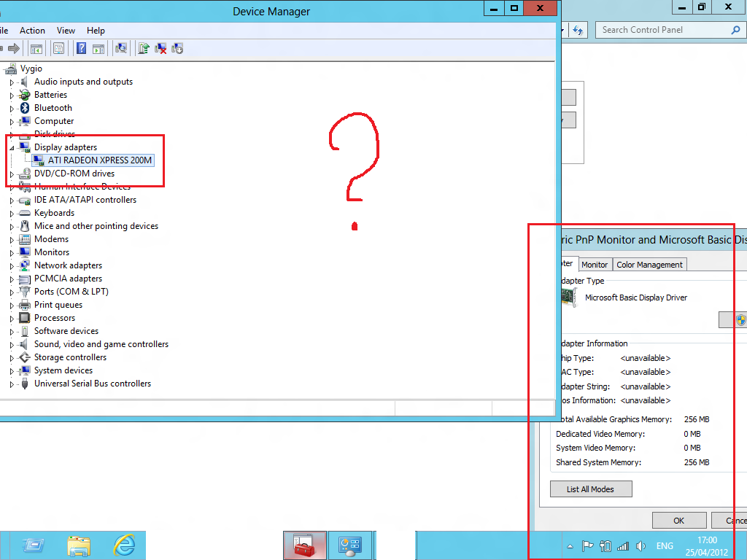Select the Network adapters label
The width and height of the screenshot is (747, 560).
coord(68,265)
